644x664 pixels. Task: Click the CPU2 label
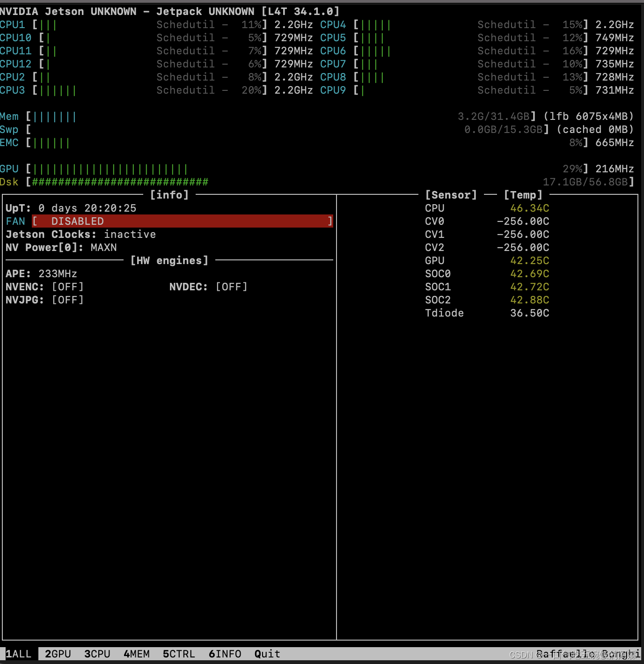[13, 77]
